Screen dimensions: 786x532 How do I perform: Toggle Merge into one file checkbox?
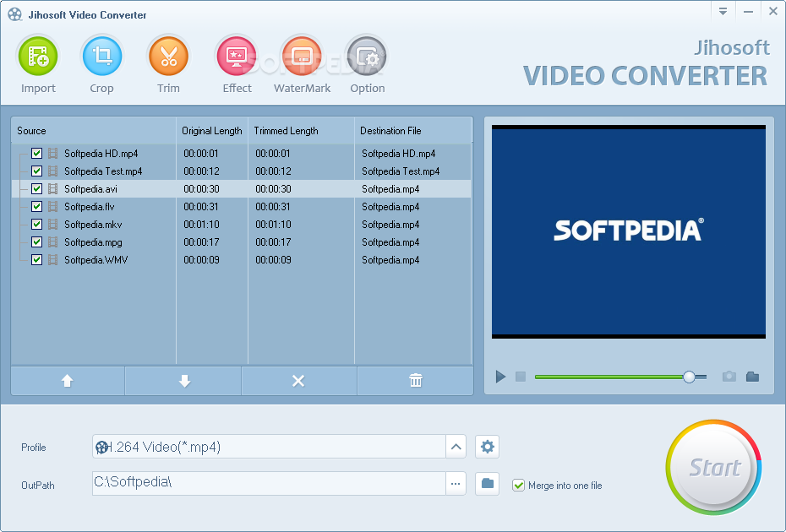pos(518,486)
